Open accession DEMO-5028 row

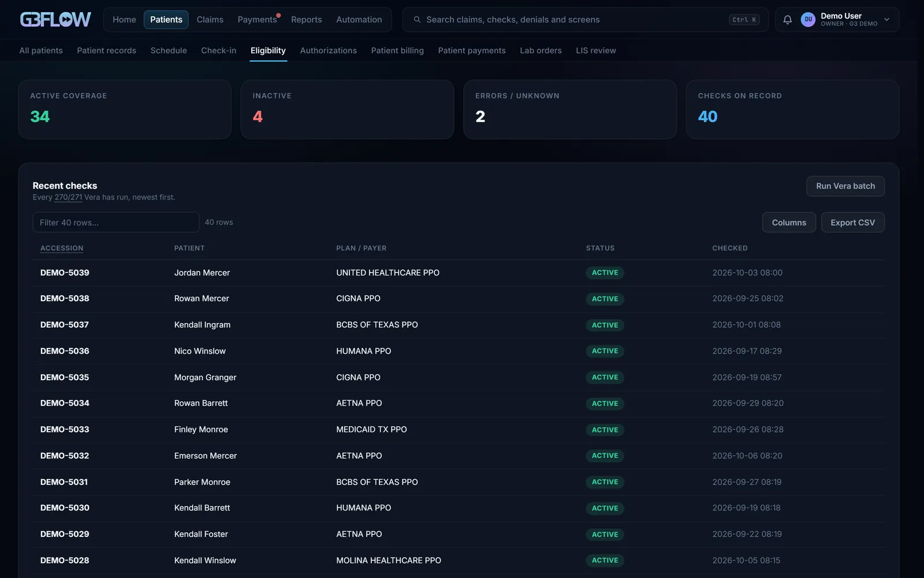point(459,561)
